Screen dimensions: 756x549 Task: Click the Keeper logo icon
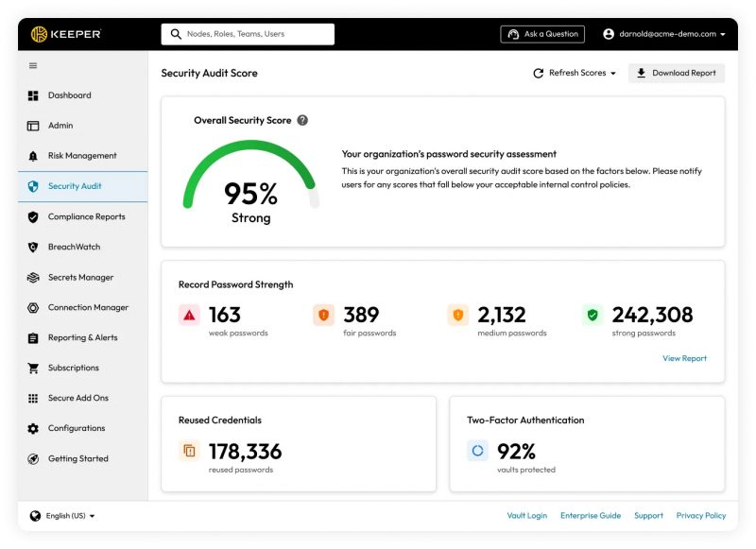tap(39, 34)
